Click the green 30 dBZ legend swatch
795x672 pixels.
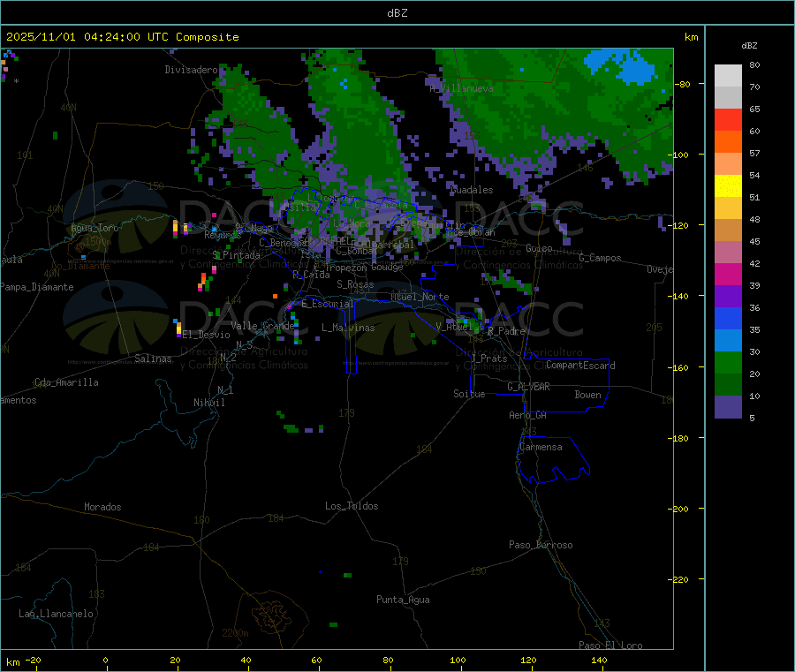point(728,362)
